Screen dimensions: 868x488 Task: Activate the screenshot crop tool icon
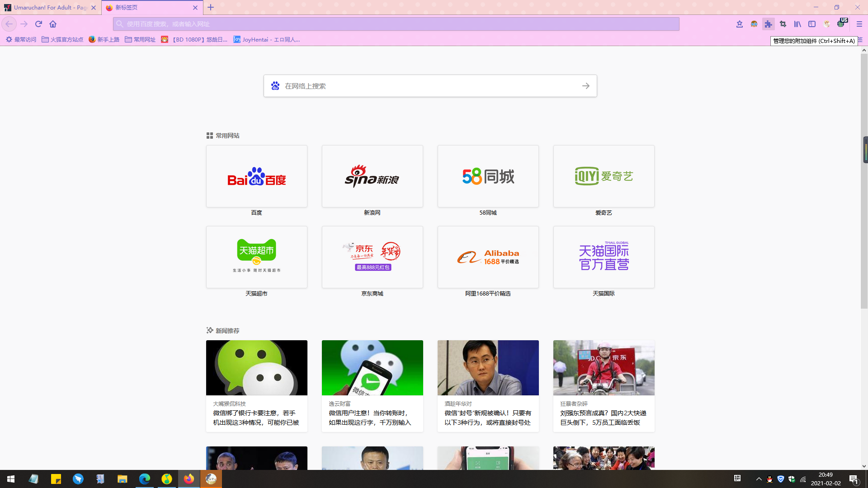783,24
